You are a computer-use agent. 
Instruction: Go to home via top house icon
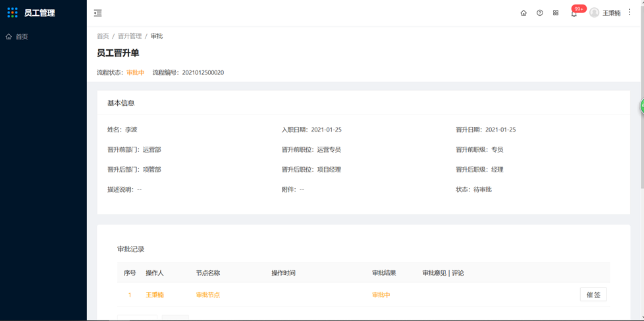(x=523, y=12)
